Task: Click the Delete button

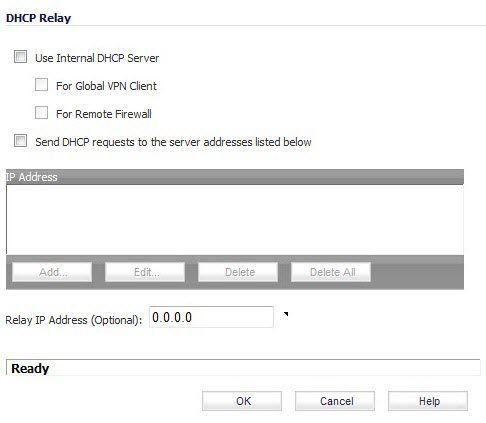Action: point(238,272)
